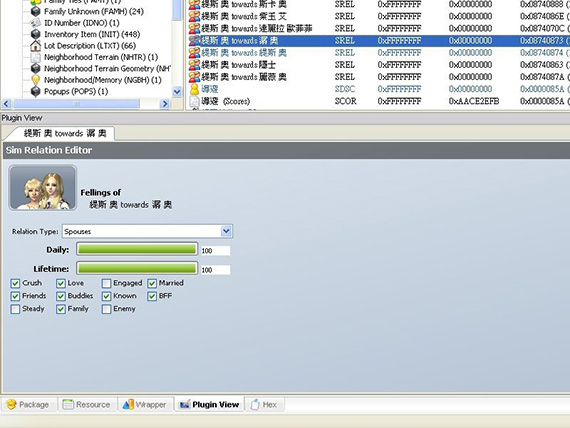Click the SDSC type cell

tap(345, 89)
